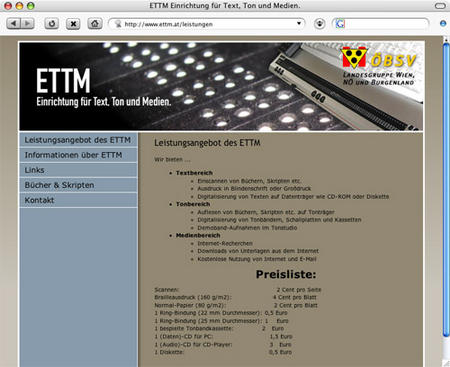Minimize the window with the yellow button
This screenshot has height=367, width=450.
pos(19,6)
